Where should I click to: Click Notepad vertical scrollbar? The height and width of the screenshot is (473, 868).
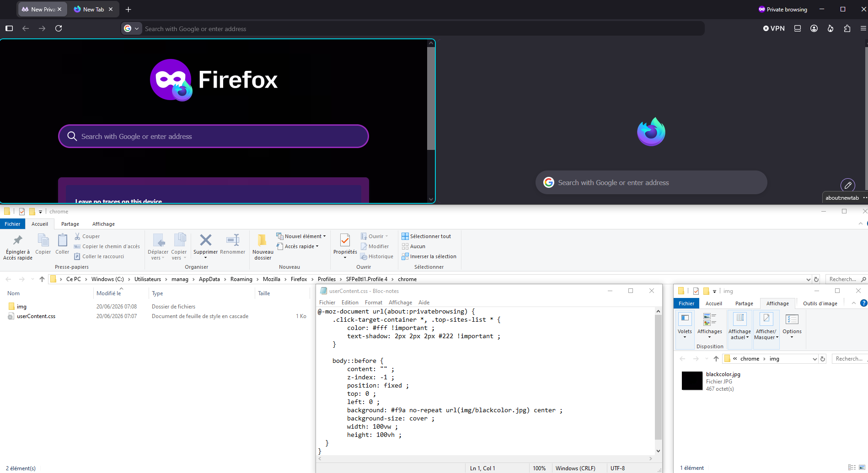(658, 377)
